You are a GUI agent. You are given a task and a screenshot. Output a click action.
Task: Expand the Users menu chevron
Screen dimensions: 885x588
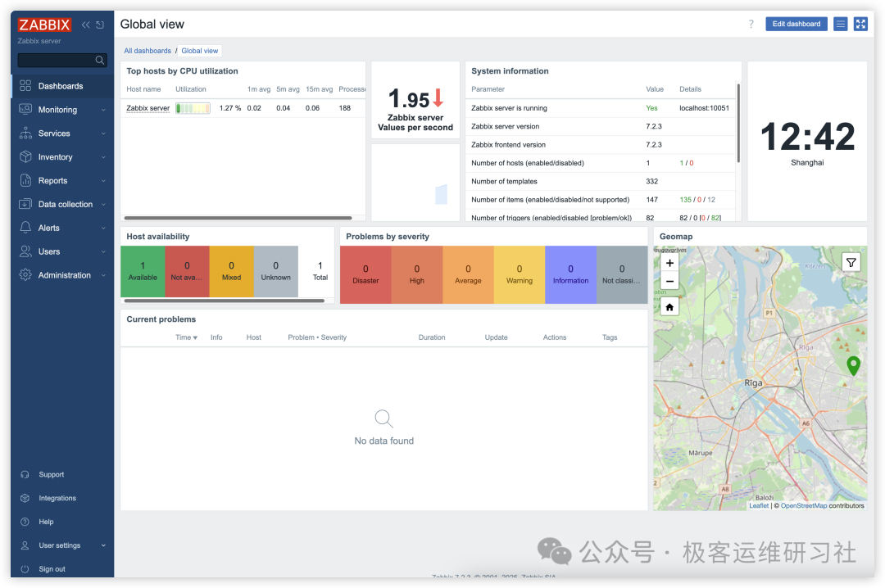point(103,251)
